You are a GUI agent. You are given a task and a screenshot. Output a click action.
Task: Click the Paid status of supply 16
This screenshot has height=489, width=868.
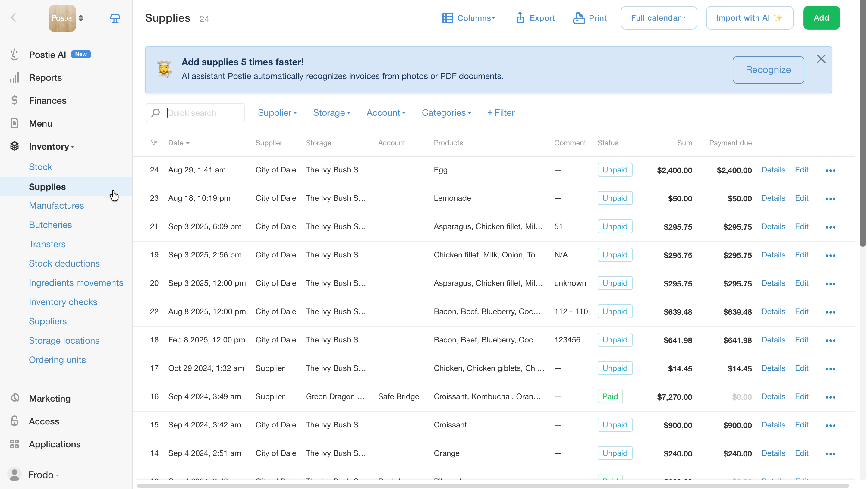coord(610,397)
